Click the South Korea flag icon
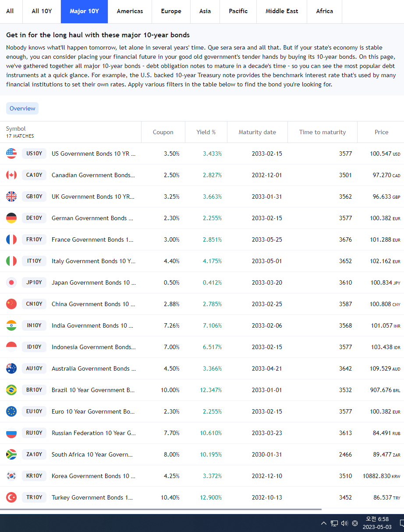Screen dimensions: 404x532 [11, 476]
